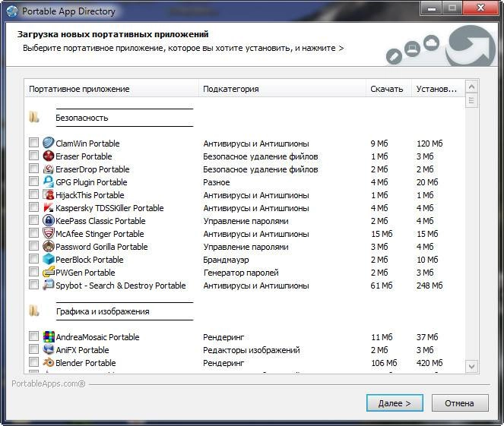Tick the Password Gorilla Portable checkbox

click(33, 245)
